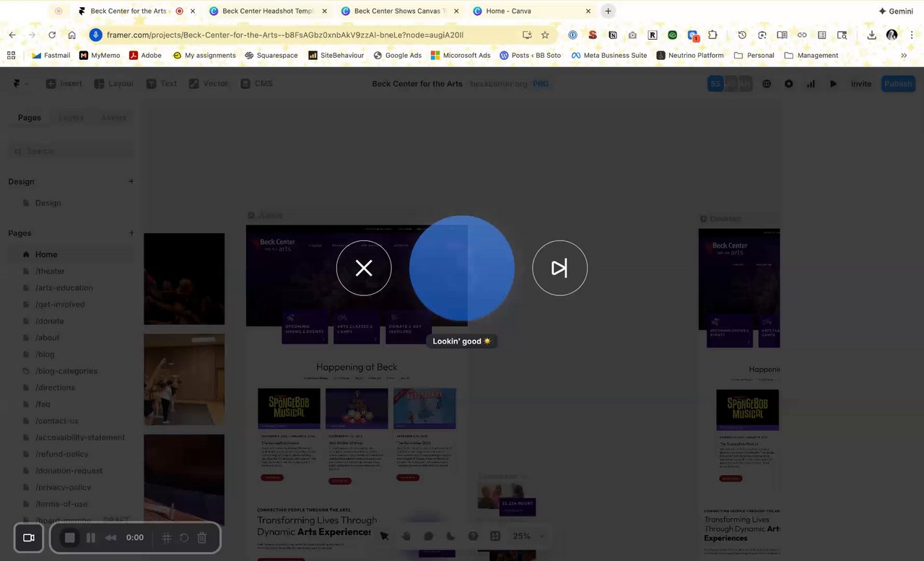Select the comment tool
The width and height of the screenshot is (924, 561).
(429, 536)
